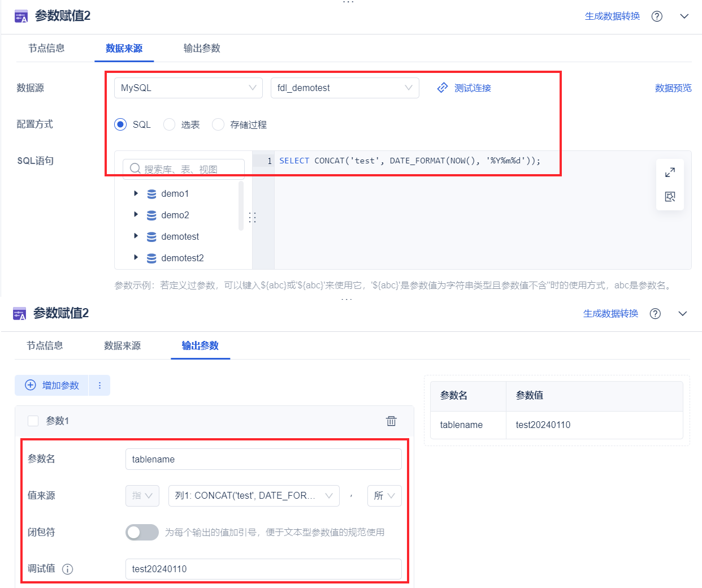
Task: Click upper 参数赋值2 node icon
Action: 21,16
